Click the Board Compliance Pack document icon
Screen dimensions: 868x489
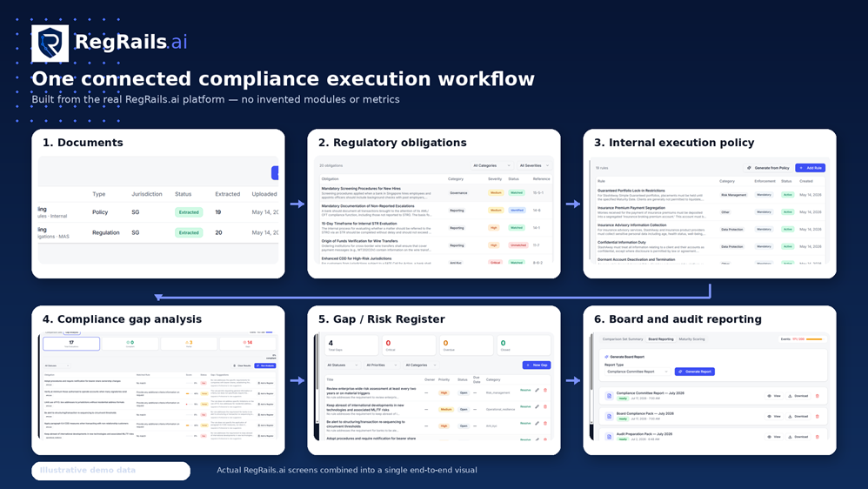[609, 417]
